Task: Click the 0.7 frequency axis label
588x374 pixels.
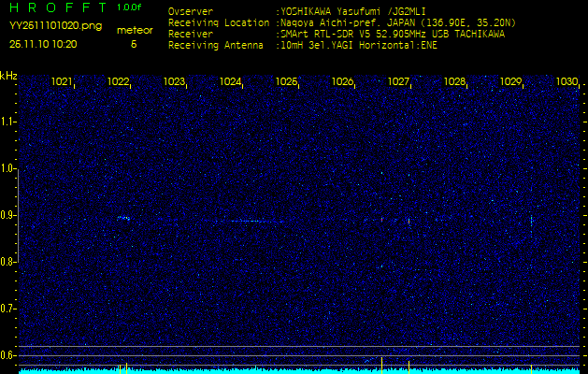Action: (x=8, y=309)
